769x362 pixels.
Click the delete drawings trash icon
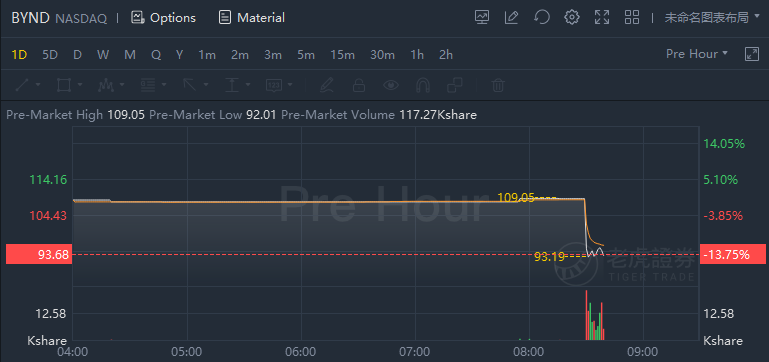pos(498,85)
